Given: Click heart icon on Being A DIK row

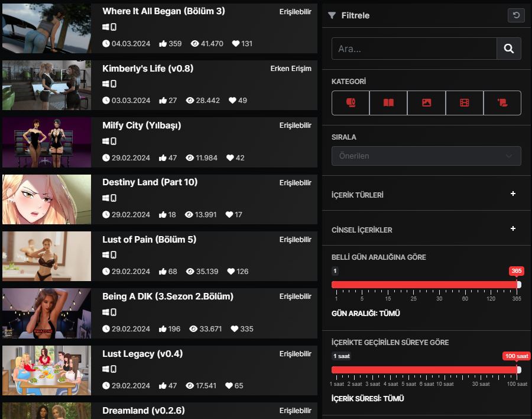Looking at the screenshot, I should 235,328.
